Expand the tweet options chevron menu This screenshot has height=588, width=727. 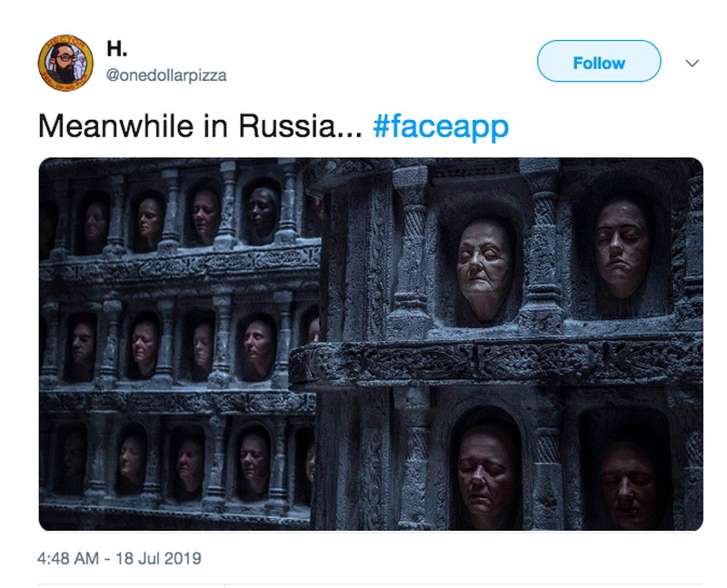click(692, 63)
